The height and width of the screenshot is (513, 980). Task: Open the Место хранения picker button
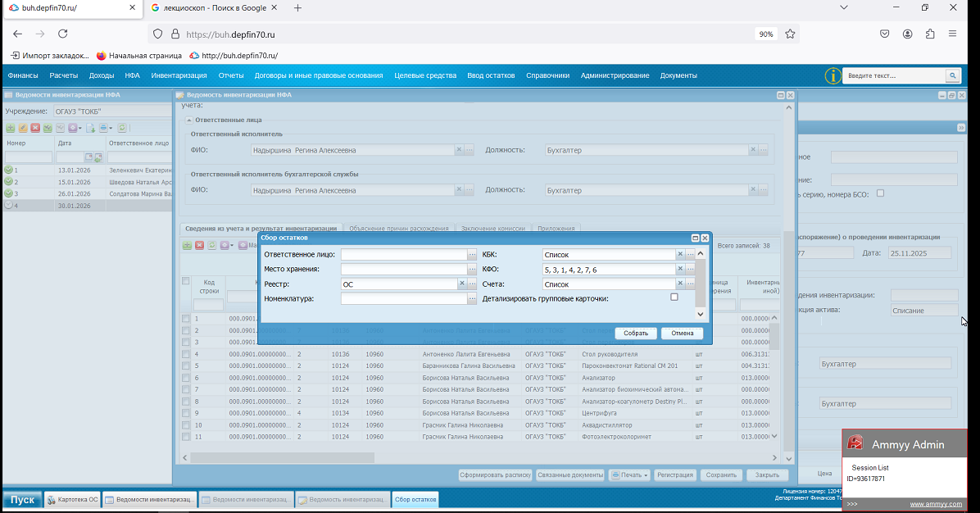click(x=472, y=270)
